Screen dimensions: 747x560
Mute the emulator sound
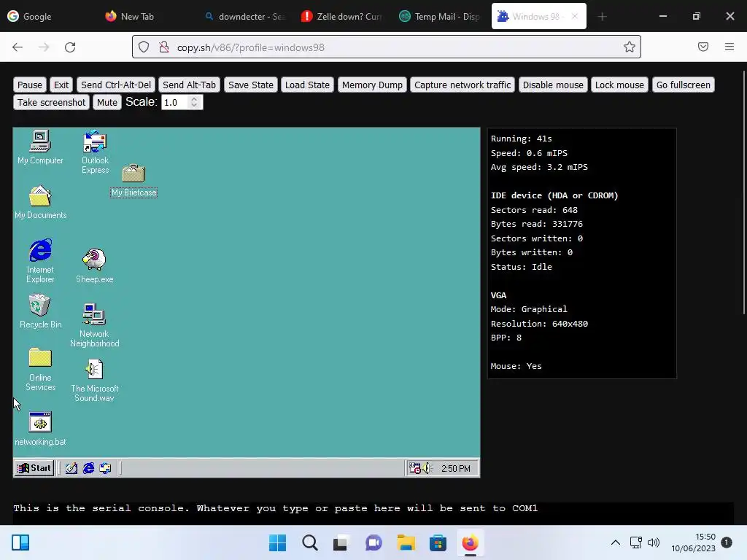[x=107, y=102]
